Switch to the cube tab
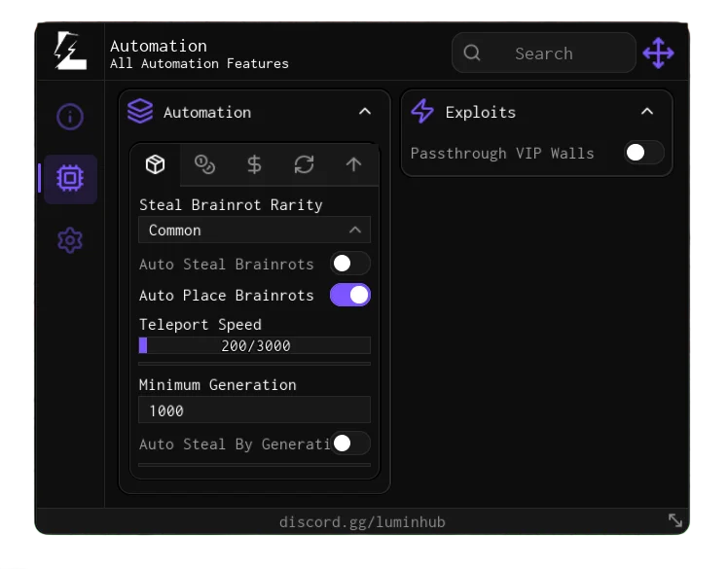Viewport: 728px width, 569px height. pos(155,165)
